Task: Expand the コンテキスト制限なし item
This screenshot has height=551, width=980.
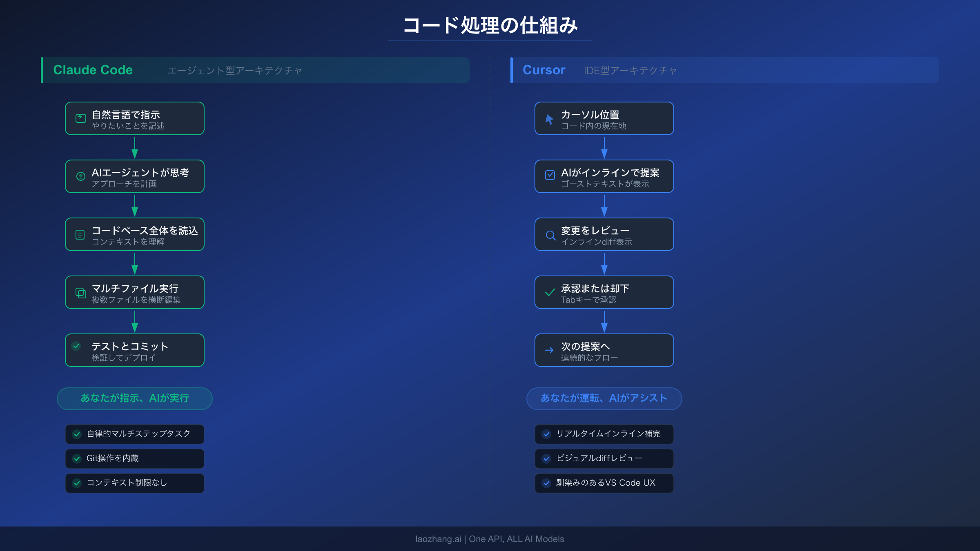Action: (x=134, y=483)
